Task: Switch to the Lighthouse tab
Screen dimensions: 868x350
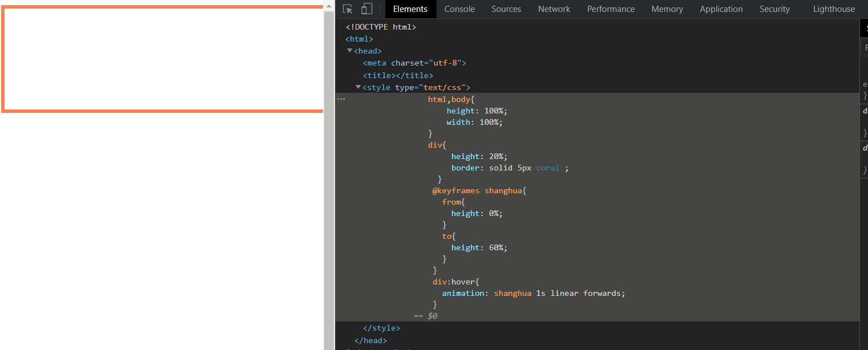Action: 834,9
